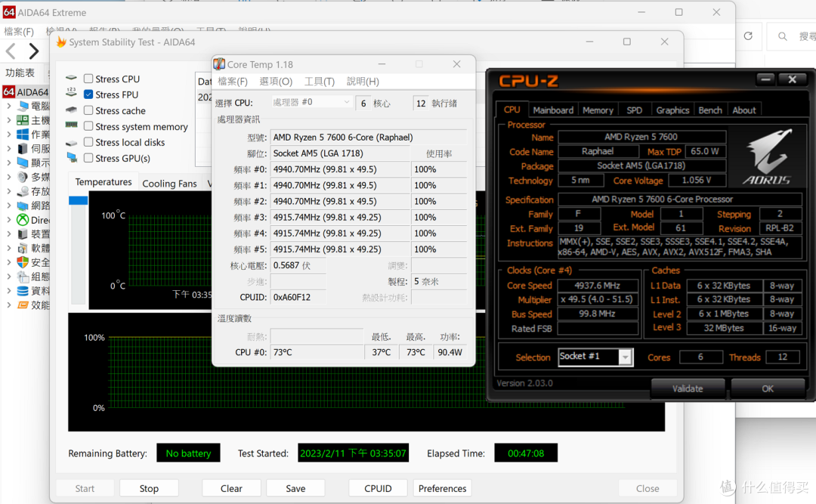
Task: Click the security shield icon in tree
Action: coord(23,262)
